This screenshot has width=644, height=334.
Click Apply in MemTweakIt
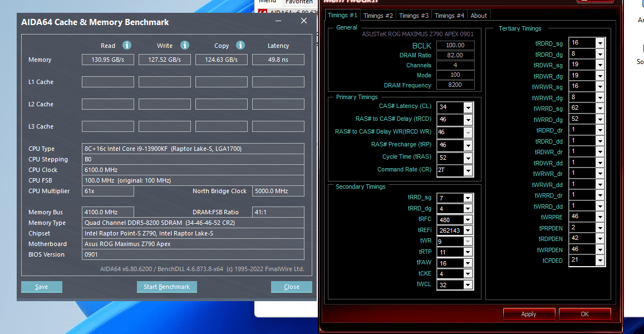[529, 314]
